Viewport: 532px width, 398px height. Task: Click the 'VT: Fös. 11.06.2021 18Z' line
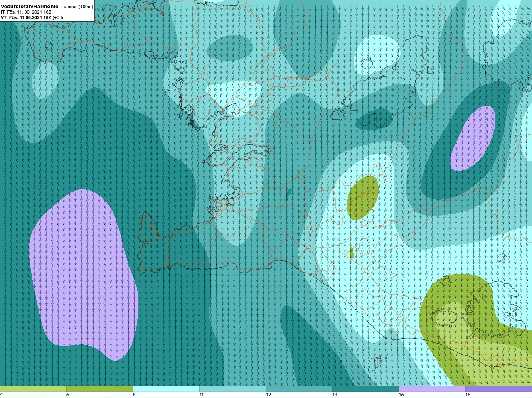pos(26,17)
